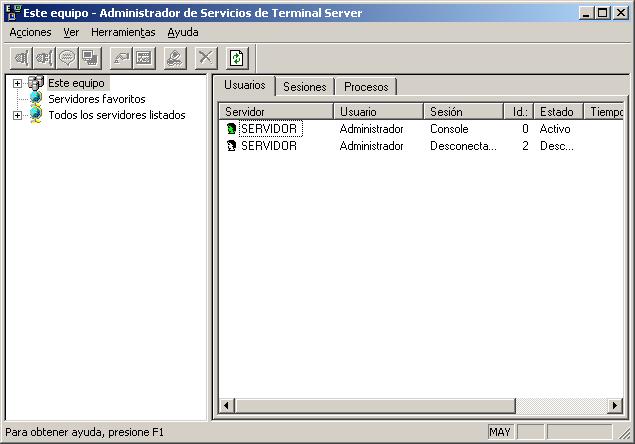Click the End Process X icon
The height and width of the screenshot is (444, 635).
coord(205,58)
